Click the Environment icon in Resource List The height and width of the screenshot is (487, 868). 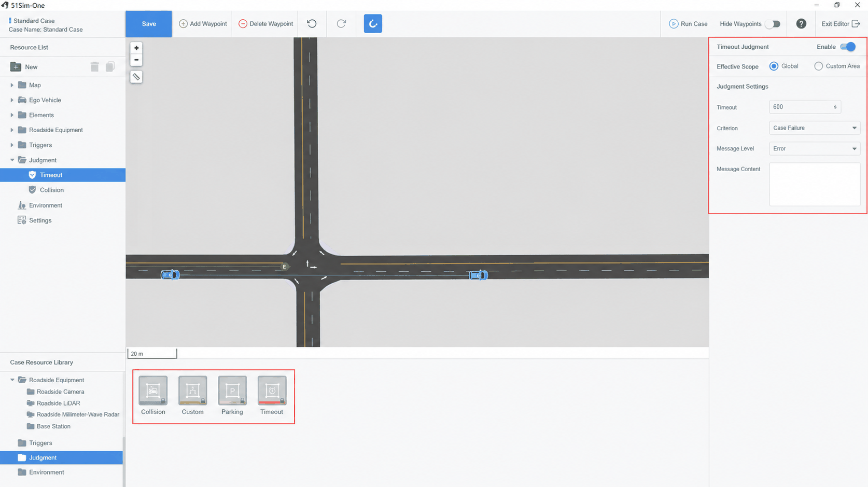coord(22,205)
